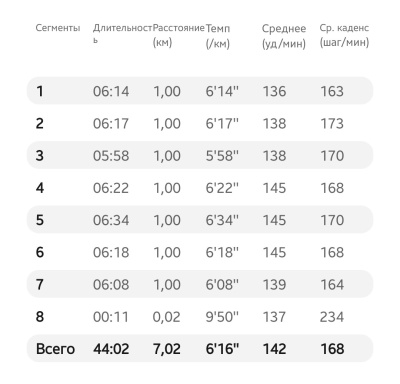Click segment 3 duration 05:58
The width and height of the screenshot is (400, 384).
111,155
